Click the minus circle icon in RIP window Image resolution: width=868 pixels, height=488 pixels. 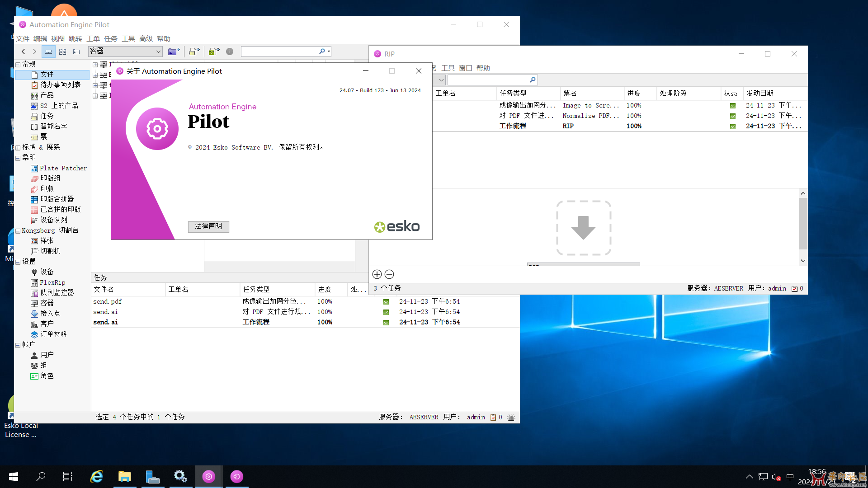[389, 274]
